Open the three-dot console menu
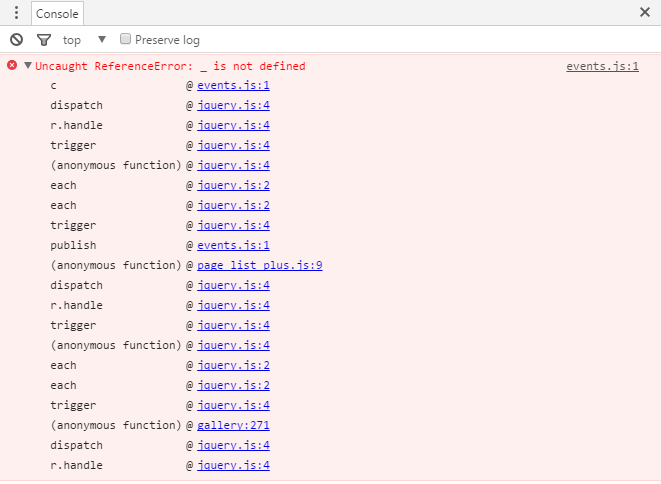 tap(16, 13)
